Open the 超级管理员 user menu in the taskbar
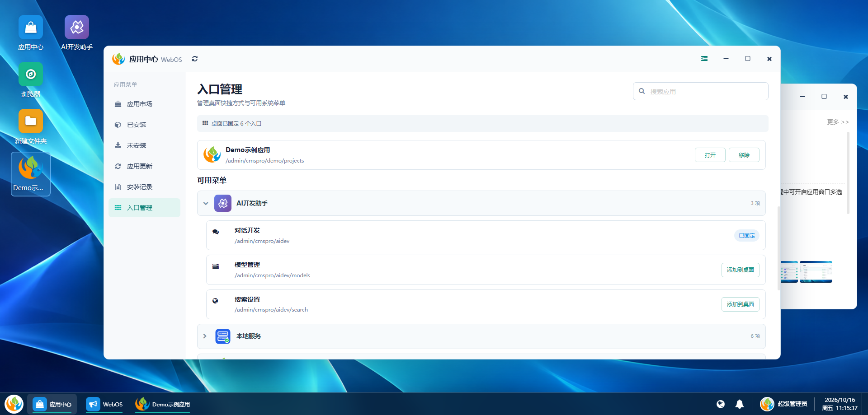 pos(783,404)
